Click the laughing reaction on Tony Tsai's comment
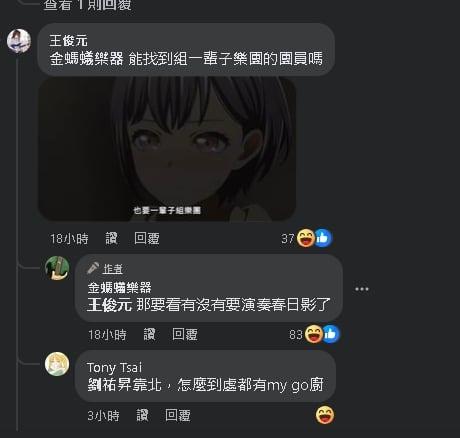This screenshot has height=438, width=460. [325, 415]
